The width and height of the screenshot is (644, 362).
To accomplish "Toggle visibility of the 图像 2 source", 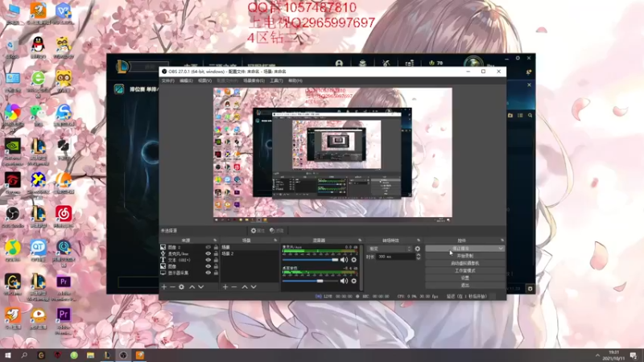I will (x=208, y=248).
